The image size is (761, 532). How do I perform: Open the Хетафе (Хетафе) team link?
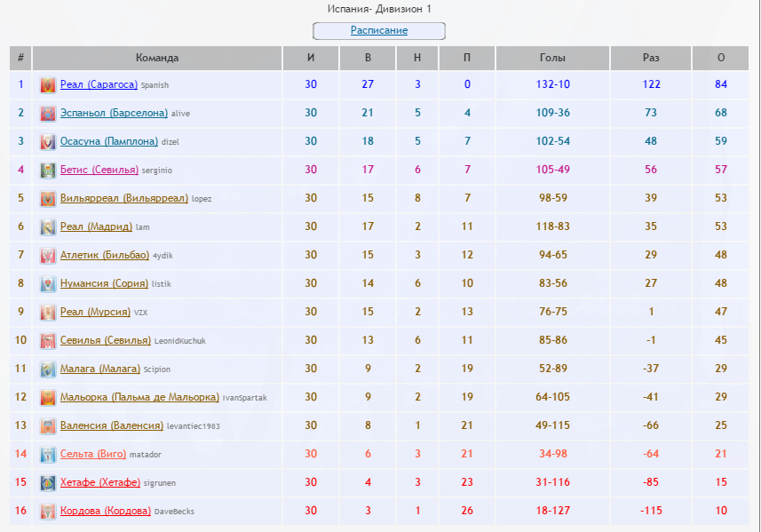tap(100, 482)
